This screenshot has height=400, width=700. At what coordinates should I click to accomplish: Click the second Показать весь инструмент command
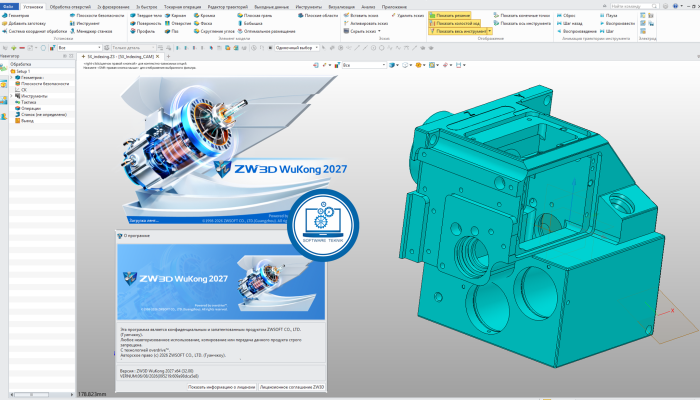click(522, 23)
